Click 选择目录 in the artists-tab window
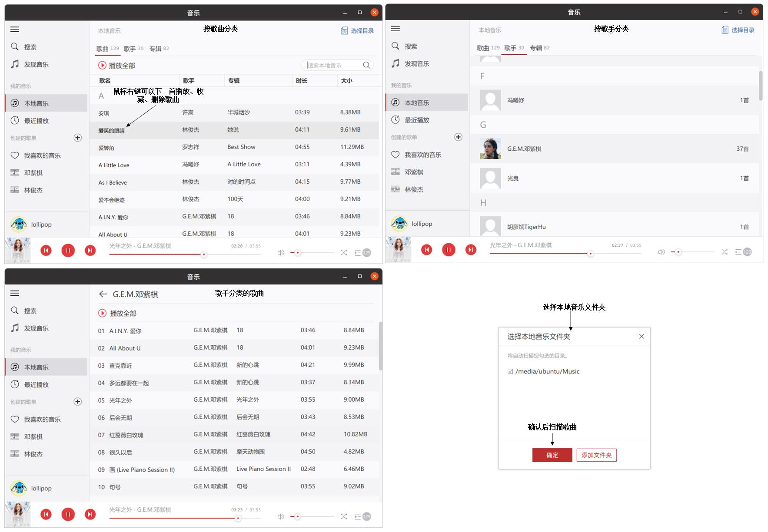 pyautogui.click(x=738, y=30)
